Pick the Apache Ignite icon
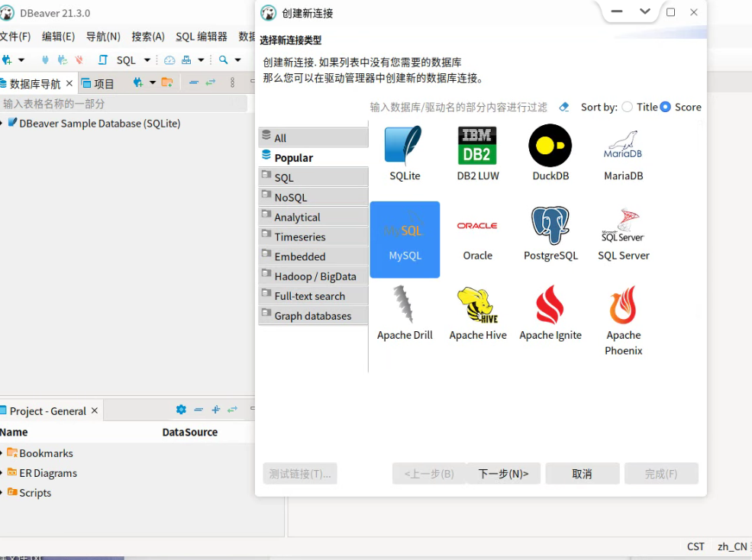The image size is (752, 560). tap(550, 313)
